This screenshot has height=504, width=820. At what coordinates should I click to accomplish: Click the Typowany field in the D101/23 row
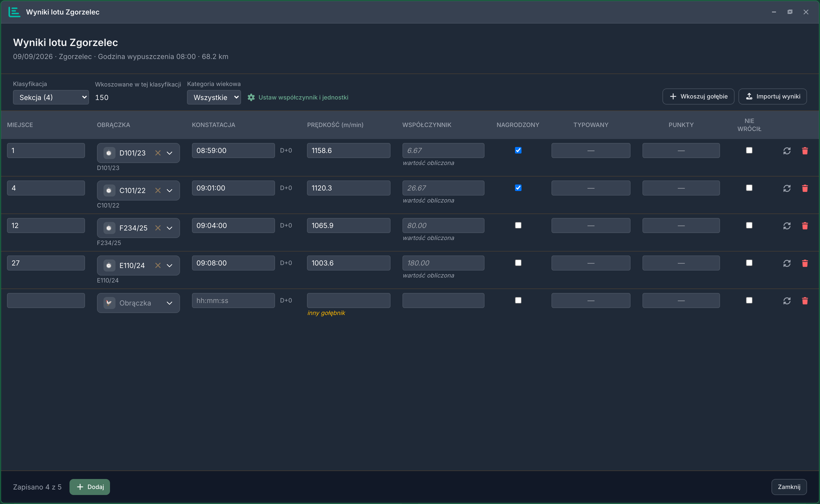click(x=591, y=150)
